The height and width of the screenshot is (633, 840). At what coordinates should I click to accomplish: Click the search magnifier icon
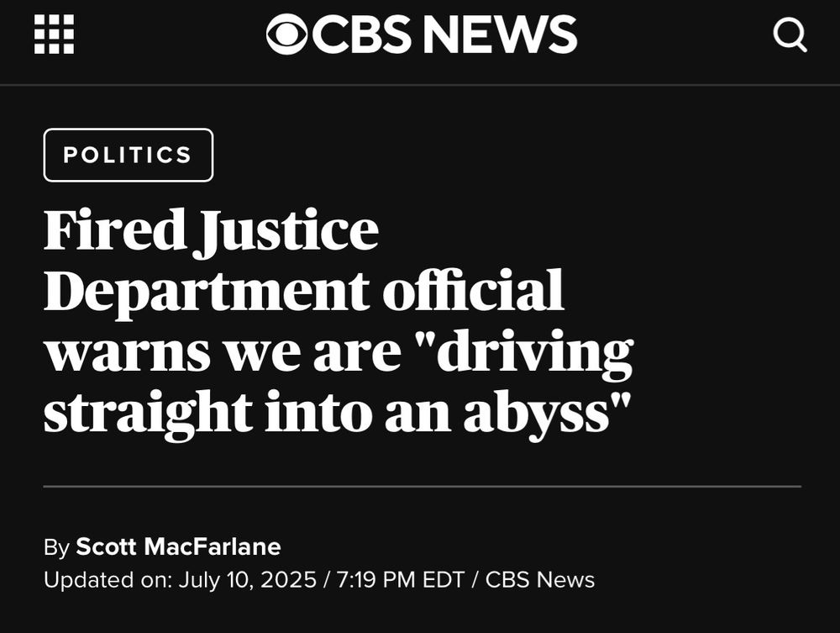tap(790, 35)
